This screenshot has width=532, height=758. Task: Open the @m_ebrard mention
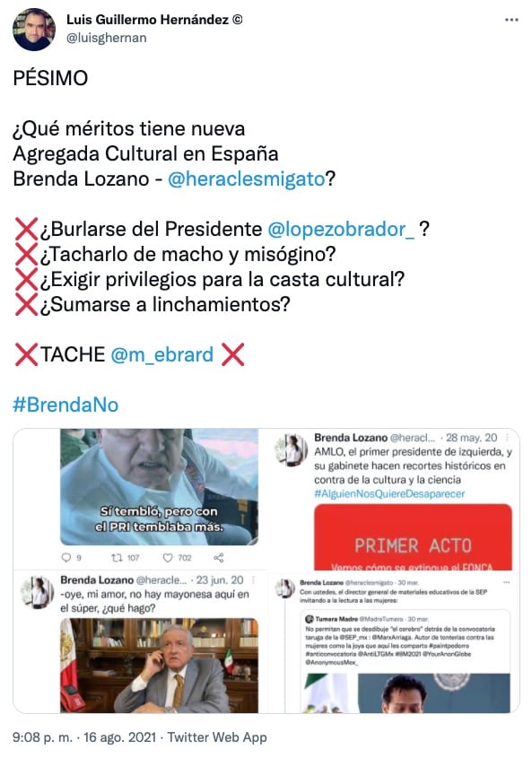click(x=162, y=355)
